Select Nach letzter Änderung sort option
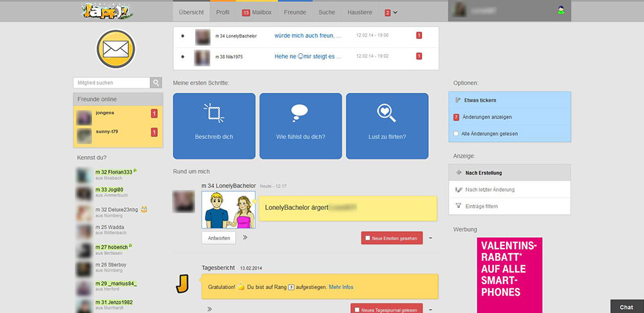The width and height of the screenshot is (644, 313). 489,189
